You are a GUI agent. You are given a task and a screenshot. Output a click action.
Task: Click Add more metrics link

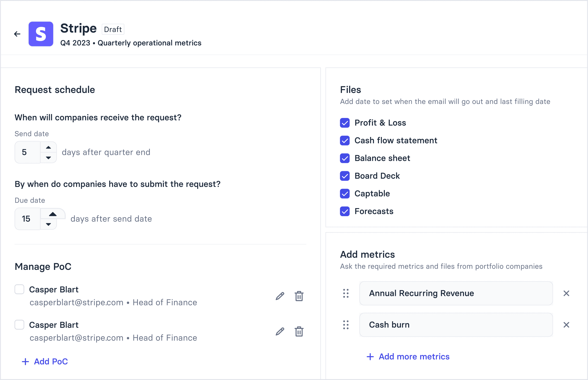pyautogui.click(x=408, y=357)
